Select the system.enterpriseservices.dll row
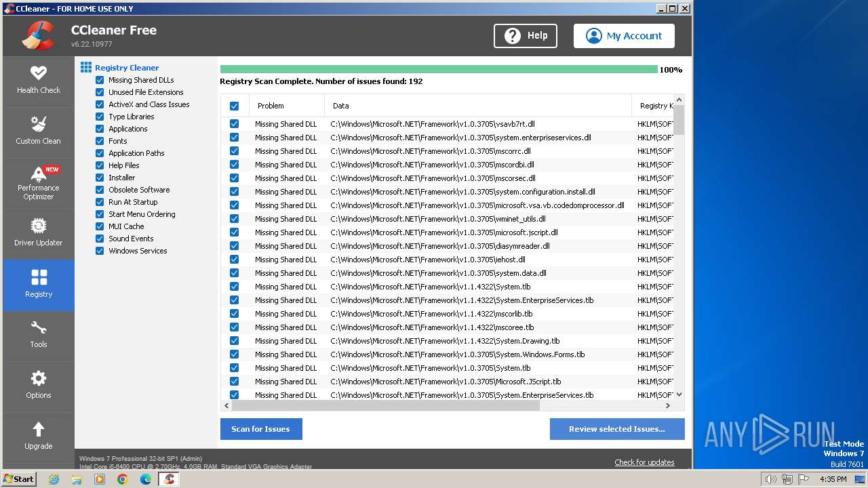 [x=448, y=138]
